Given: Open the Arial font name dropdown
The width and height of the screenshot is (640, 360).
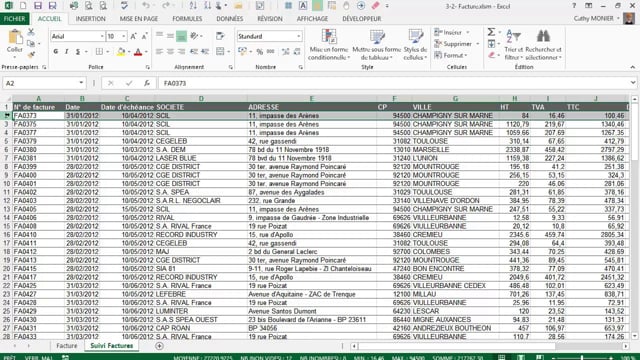Looking at the screenshot, I should [x=102, y=36].
